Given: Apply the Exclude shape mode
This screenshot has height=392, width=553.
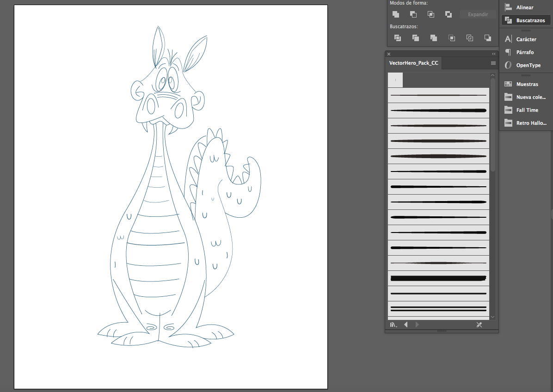Looking at the screenshot, I should (x=448, y=14).
